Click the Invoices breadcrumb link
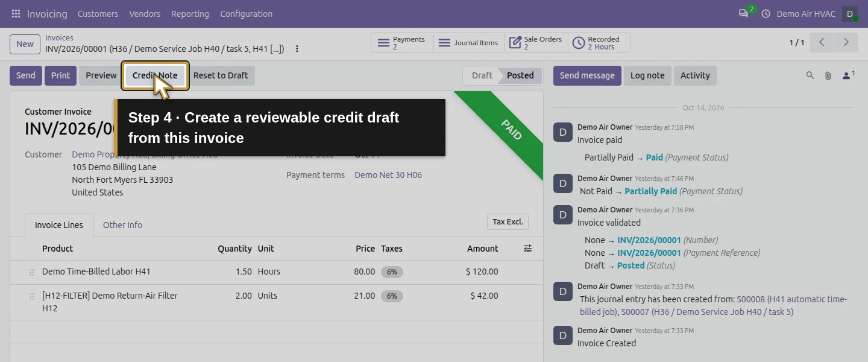Screen dimensions: 868x362 [x=59, y=38]
